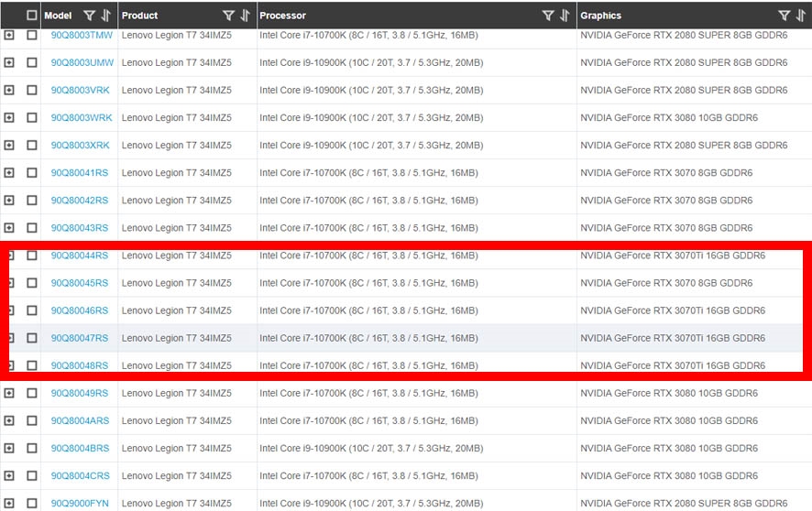Select Product cell of row 90Q80047RS
Image resolution: width=812 pixels, height=511 pixels.
pyautogui.click(x=188, y=338)
